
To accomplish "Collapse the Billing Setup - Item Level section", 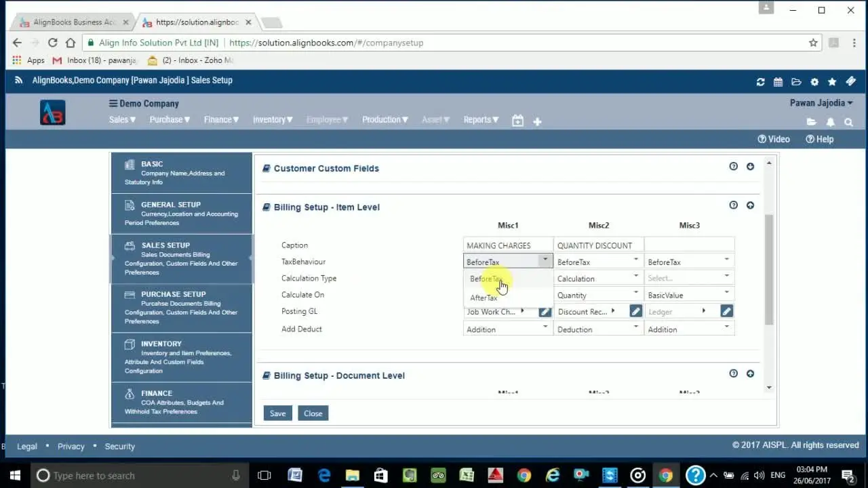I will [x=750, y=205].
